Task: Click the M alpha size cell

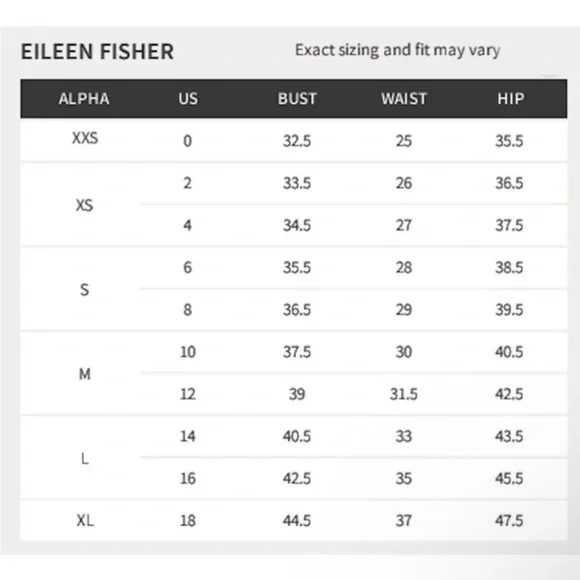Action: (85, 374)
